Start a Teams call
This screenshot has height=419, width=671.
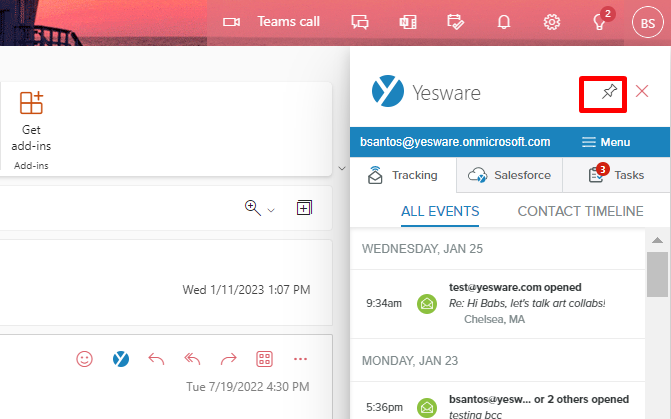click(275, 21)
